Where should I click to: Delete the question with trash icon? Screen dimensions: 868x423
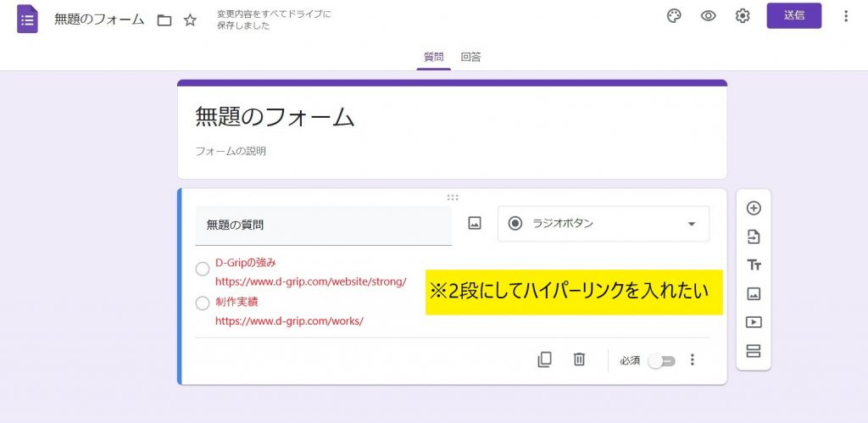579,359
